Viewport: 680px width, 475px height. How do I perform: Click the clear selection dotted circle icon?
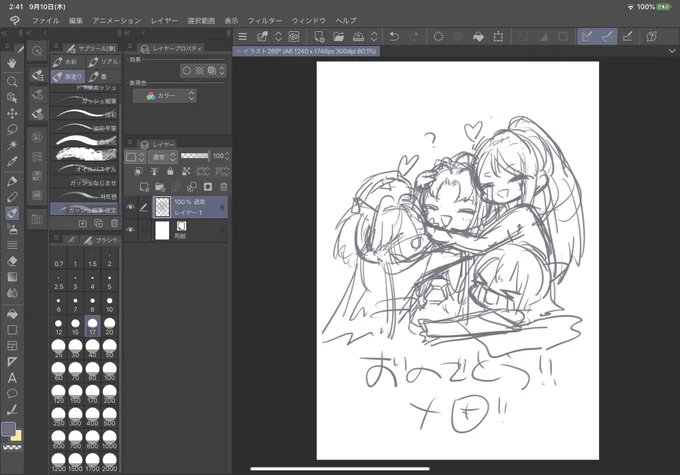[x=438, y=36]
